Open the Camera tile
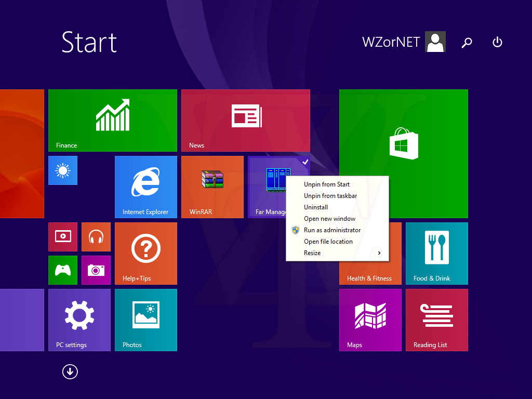Image resolution: width=532 pixels, height=399 pixels. pyautogui.click(x=96, y=270)
